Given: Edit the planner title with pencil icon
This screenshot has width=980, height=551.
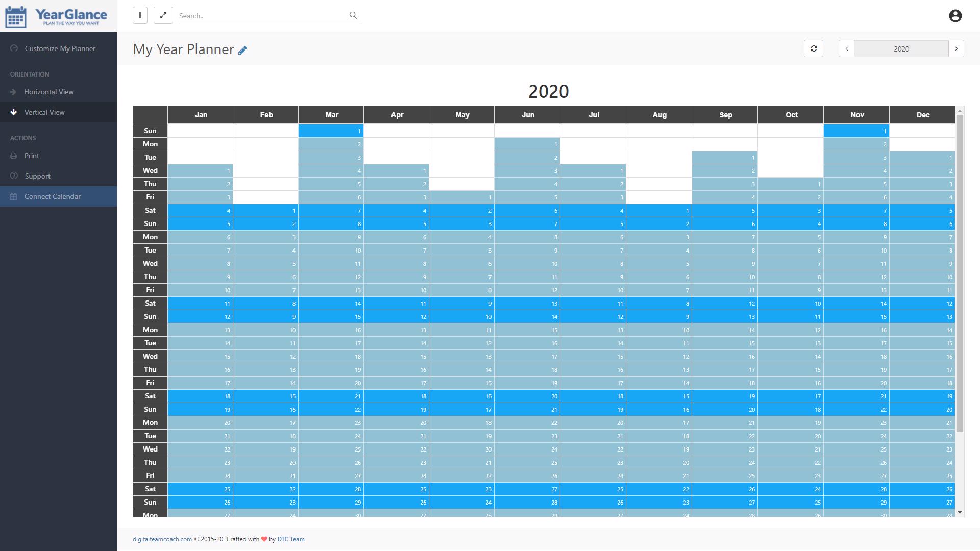Looking at the screenshot, I should click(x=242, y=50).
